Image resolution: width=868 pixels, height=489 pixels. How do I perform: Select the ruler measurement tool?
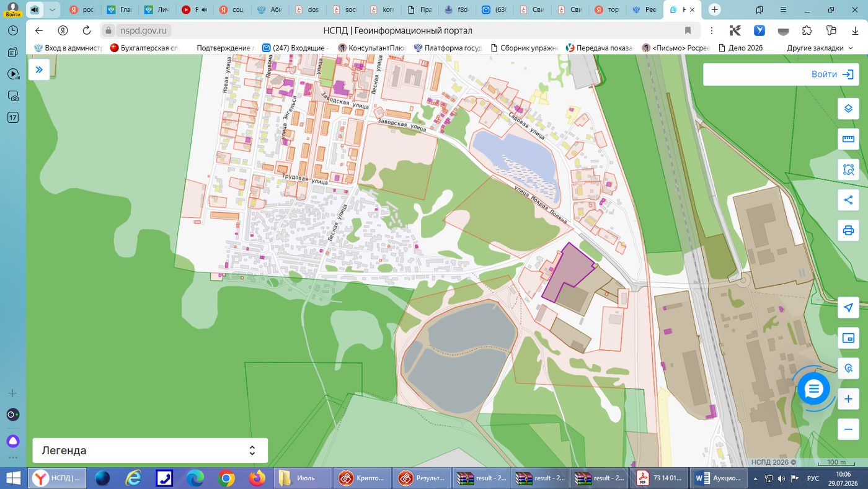tap(848, 139)
